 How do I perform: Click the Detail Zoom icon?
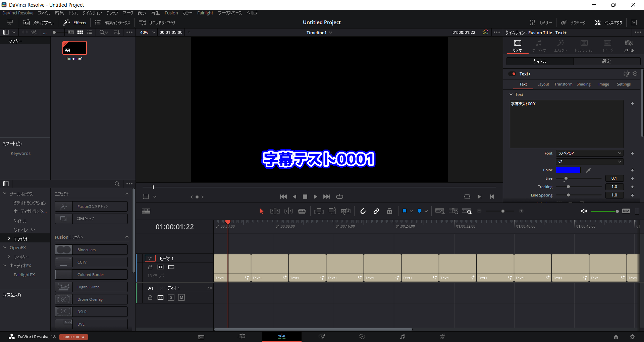click(x=453, y=211)
